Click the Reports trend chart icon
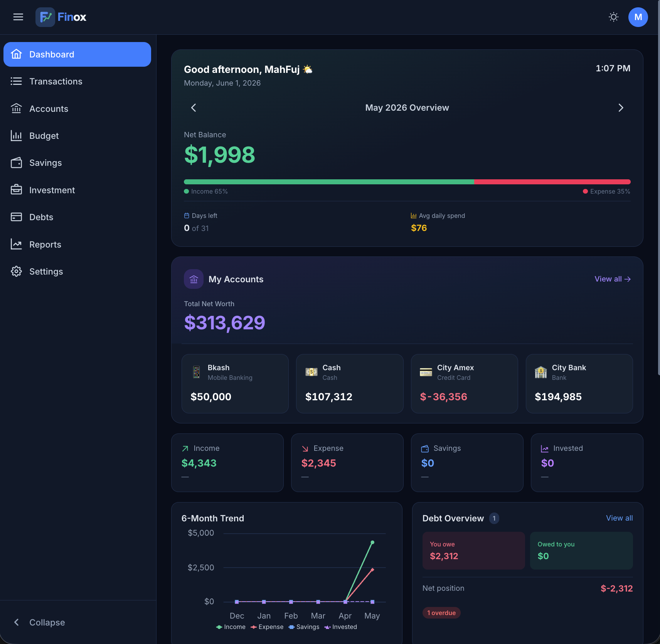This screenshot has width=660, height=644. pyautogui.click(x=16, y=244)
